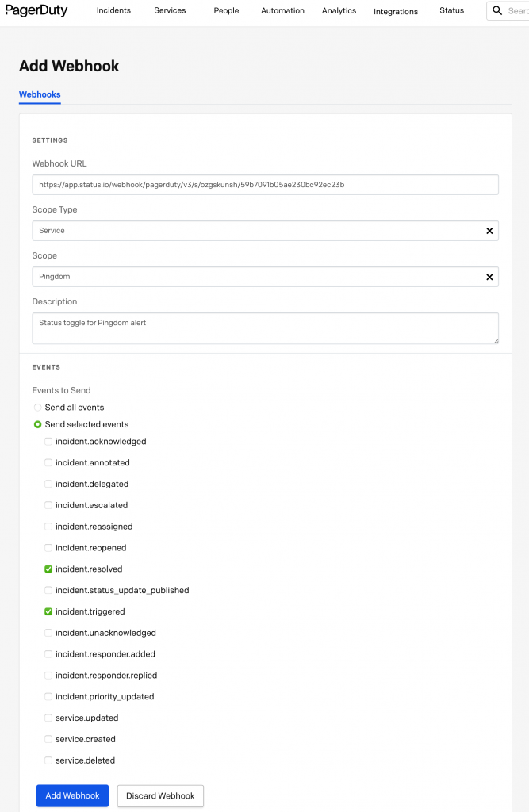Uncheck the incident.triggered event
Screen dimensions: 529x812
click(48, 611)
